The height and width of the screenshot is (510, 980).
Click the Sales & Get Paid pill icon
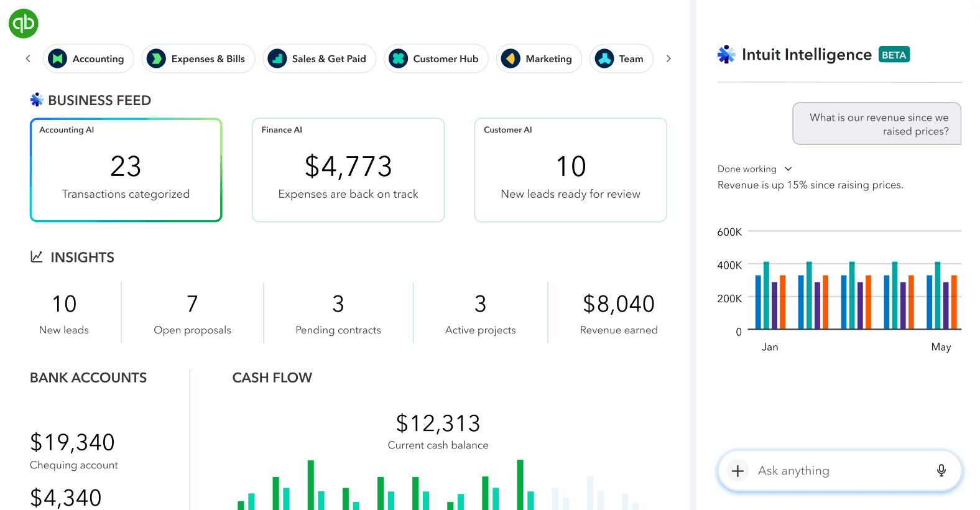pos(277,58)
